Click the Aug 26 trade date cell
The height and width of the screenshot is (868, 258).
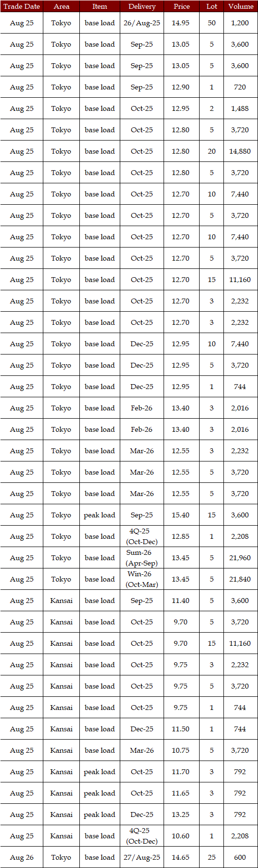click(21, 857)
